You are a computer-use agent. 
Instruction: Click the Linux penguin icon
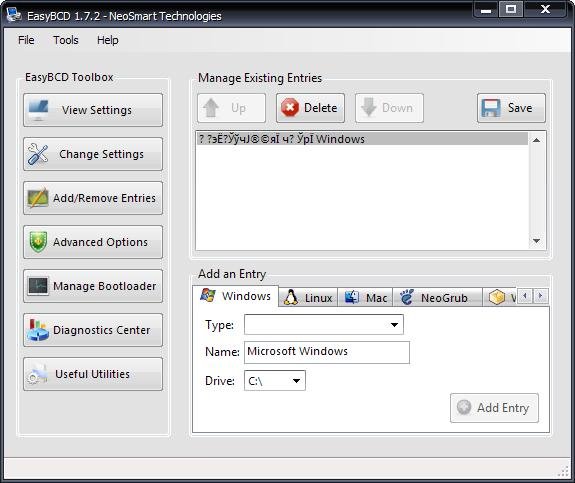[291, 297]
